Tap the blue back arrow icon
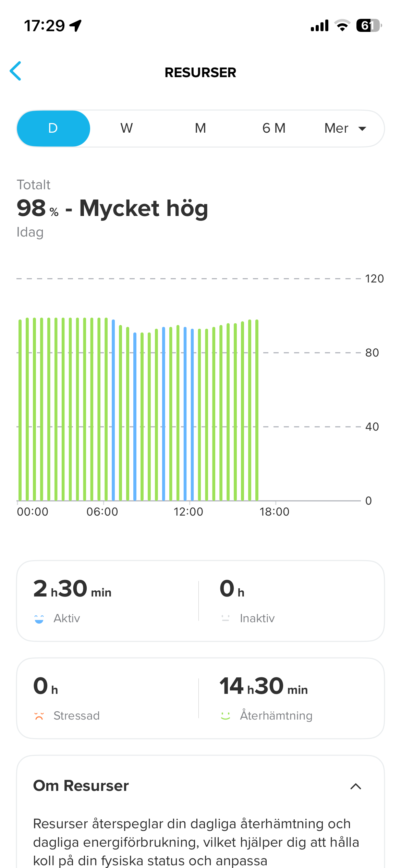This screenshot has height=868, width=401. click(15, 71)
